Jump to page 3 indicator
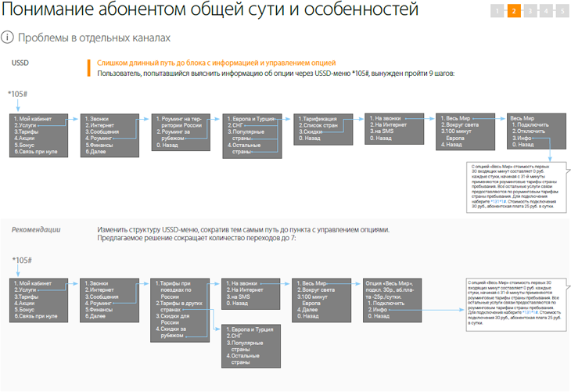The image size is (571, 392). click(530, 11)
